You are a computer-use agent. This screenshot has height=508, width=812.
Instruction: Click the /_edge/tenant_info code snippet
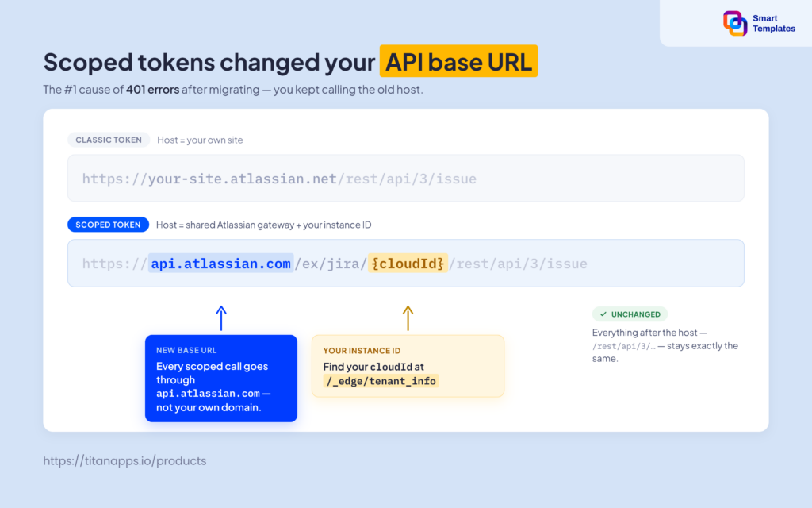click(381, 381)
